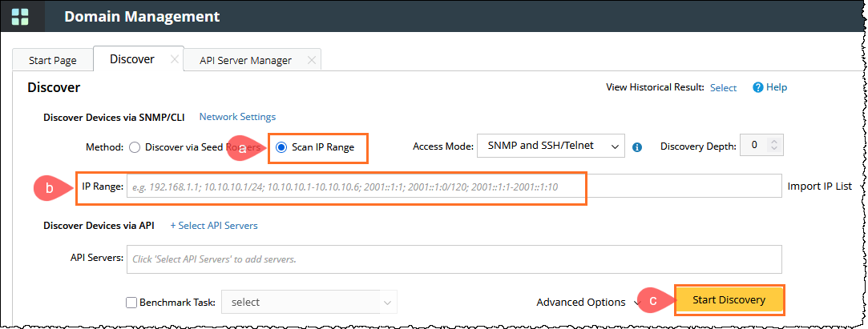Open the Benchmark Task select dropdown
This screenshot has width=868, height=329.
[309, 303]
